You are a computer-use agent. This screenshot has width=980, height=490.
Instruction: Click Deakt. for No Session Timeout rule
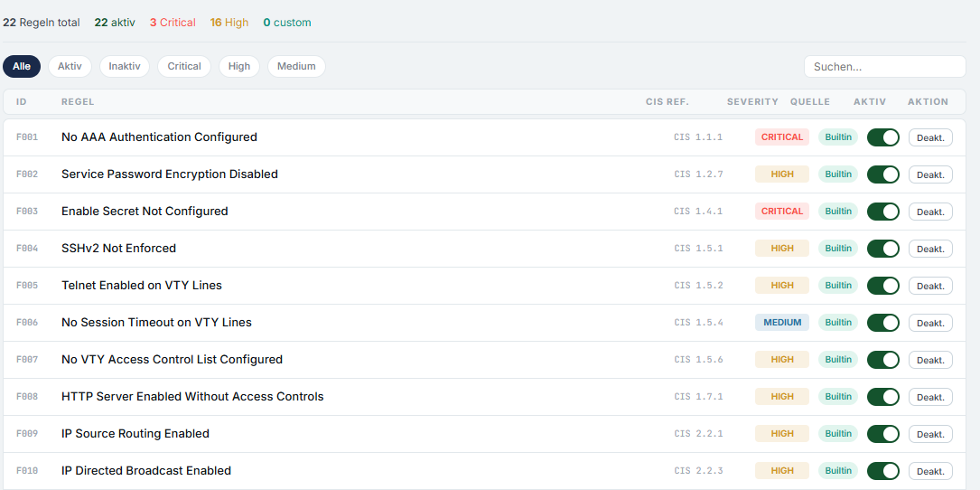tap(930, 323)
